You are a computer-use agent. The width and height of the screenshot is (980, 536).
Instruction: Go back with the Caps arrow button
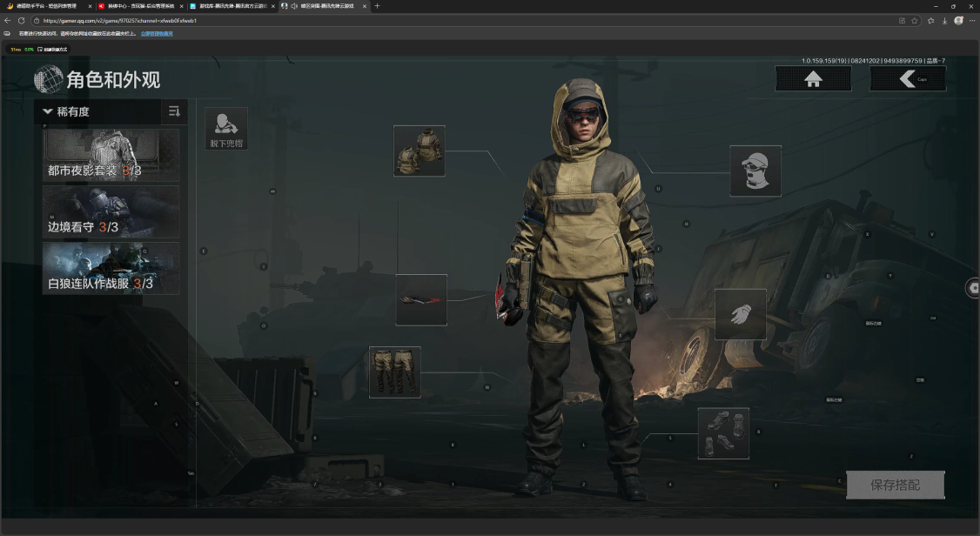point(908,79)
